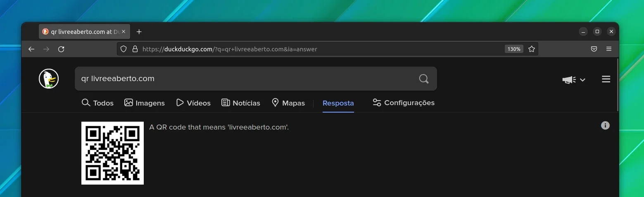The image size is (644, 197).
Task: Switch to the Mapas results tab
Action: pos(288,103)
